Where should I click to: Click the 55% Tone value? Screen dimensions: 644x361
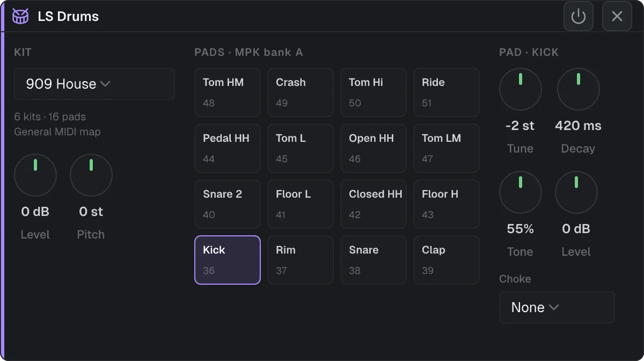pyautogui.click(x=520, y=229)
